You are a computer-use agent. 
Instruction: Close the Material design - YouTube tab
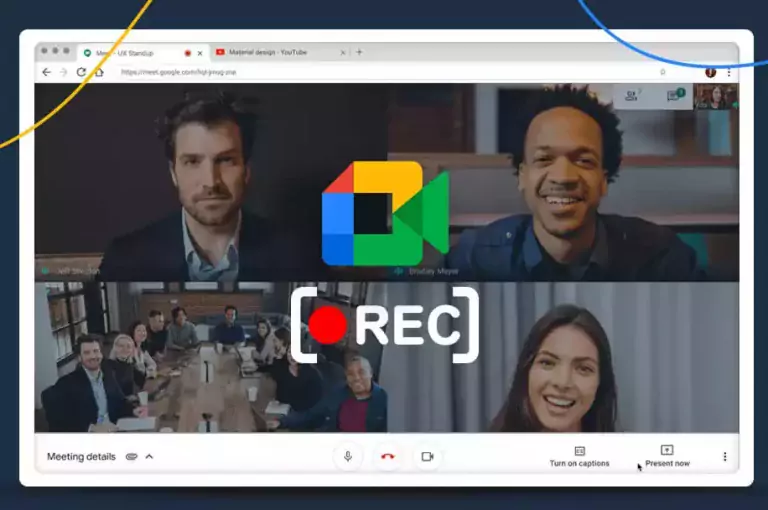coord(343,52)
